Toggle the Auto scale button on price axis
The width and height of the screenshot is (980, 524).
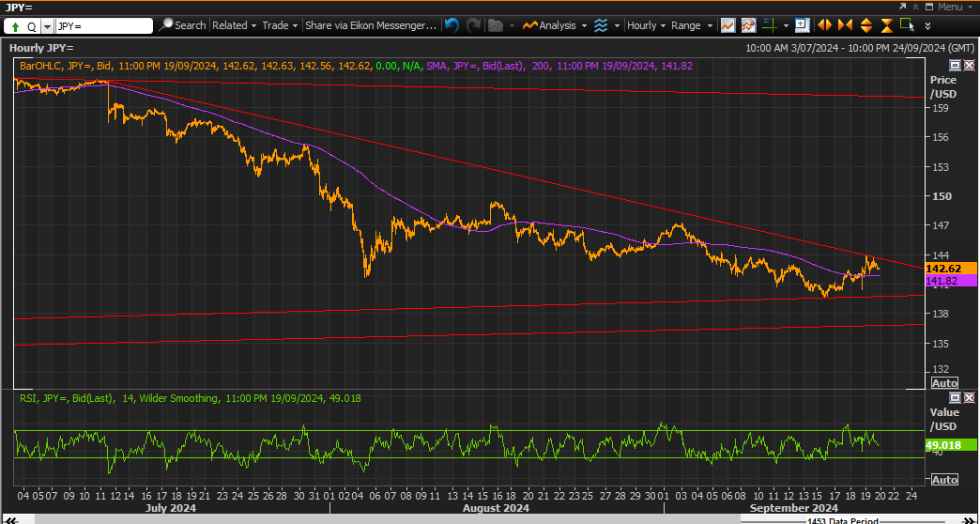tap(944, 383)
